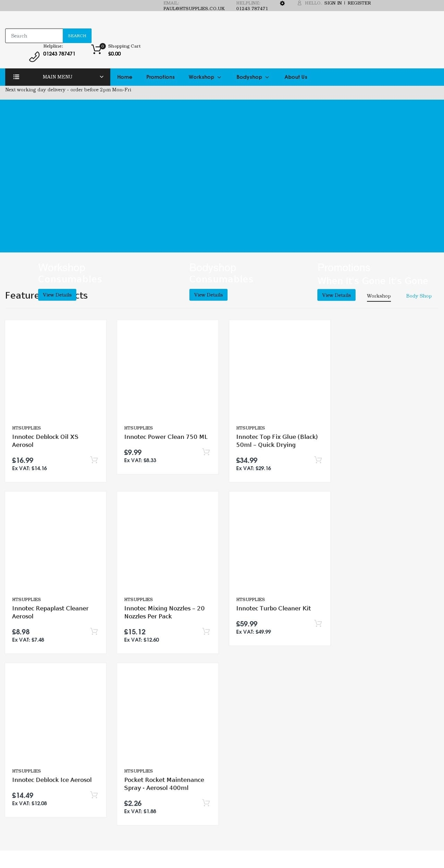
Task: Open Innotec Repaplast Cleaner Aerosol product title
Action: click(x=50, y=612)
